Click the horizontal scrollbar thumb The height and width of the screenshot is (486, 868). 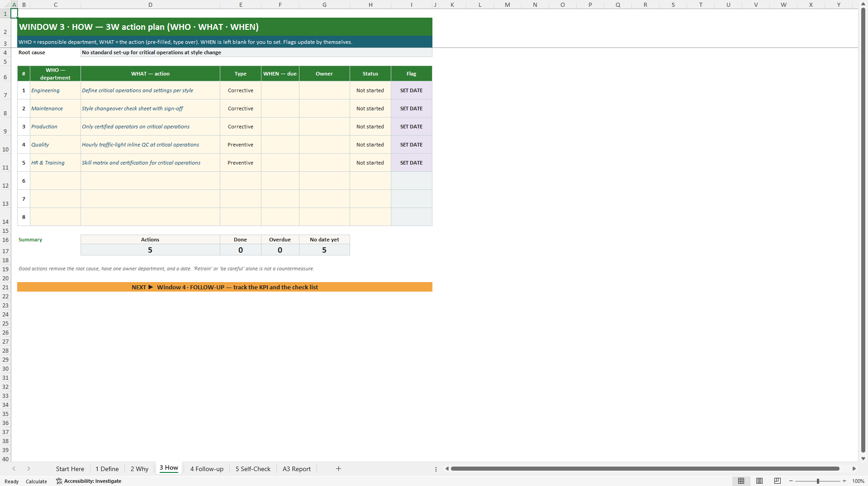coord(645,469)
